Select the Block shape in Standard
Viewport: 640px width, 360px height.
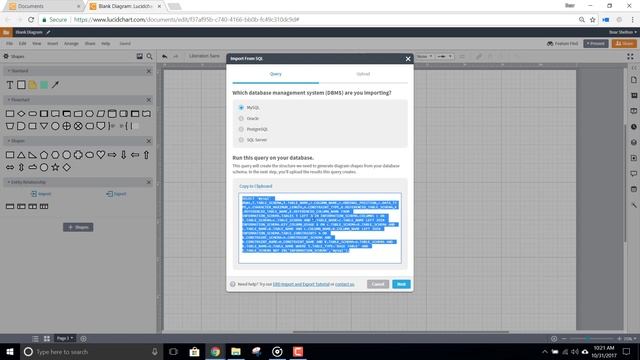coord(21,85)
